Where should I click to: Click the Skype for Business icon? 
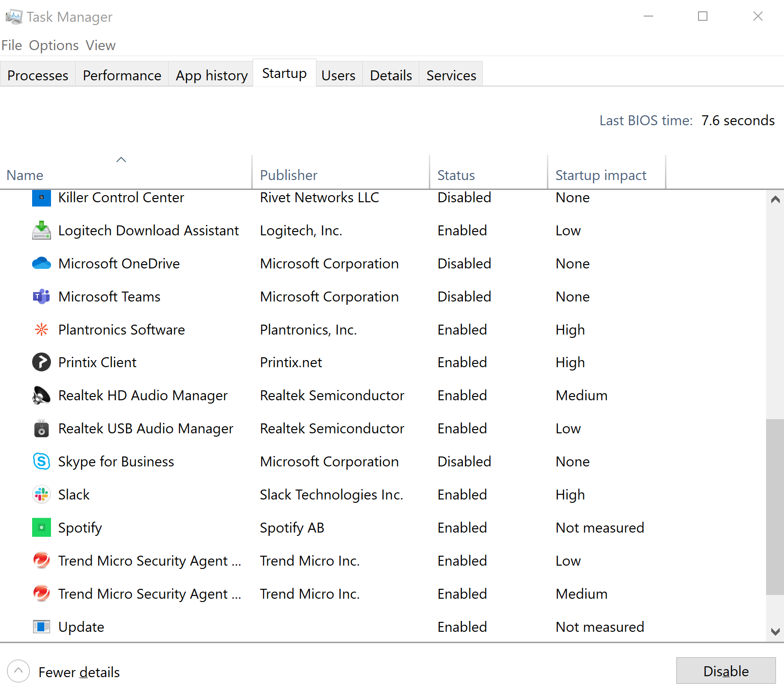42,461
